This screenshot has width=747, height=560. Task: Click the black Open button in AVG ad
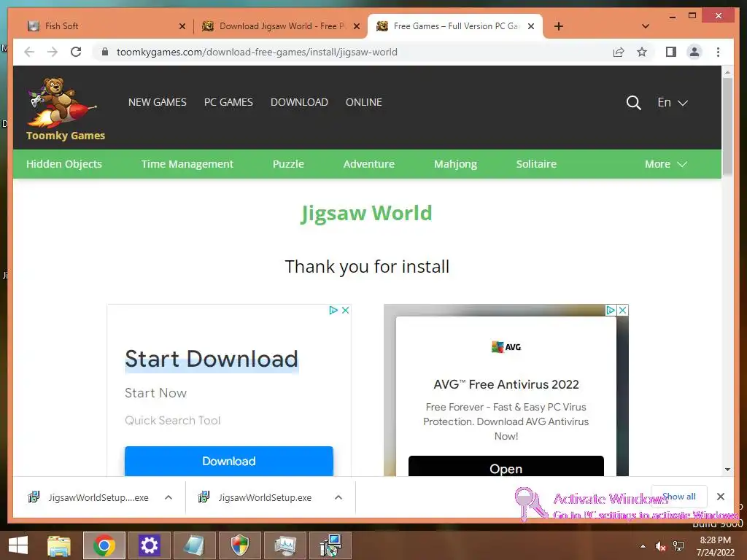pos(506,467)
